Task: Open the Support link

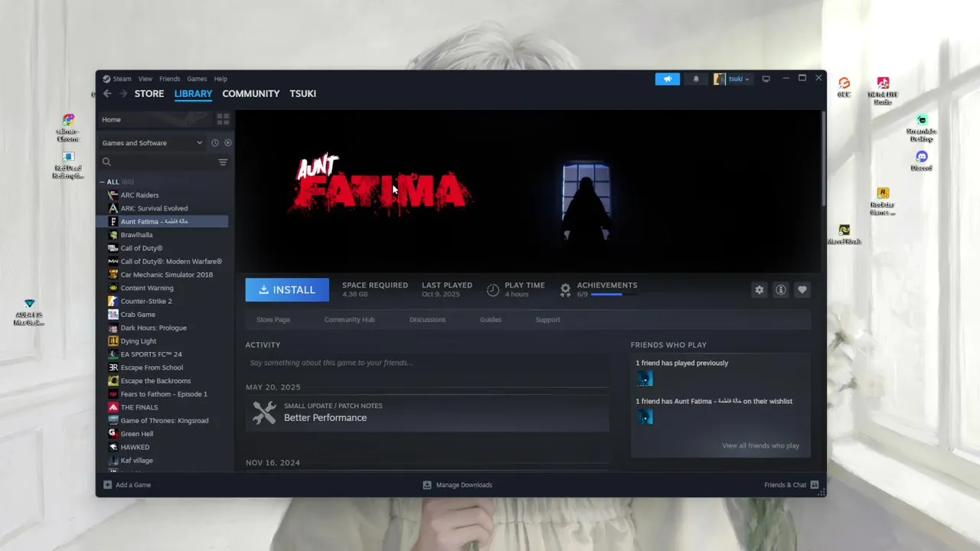Action: pyautogui.click(x=547, y=320)
